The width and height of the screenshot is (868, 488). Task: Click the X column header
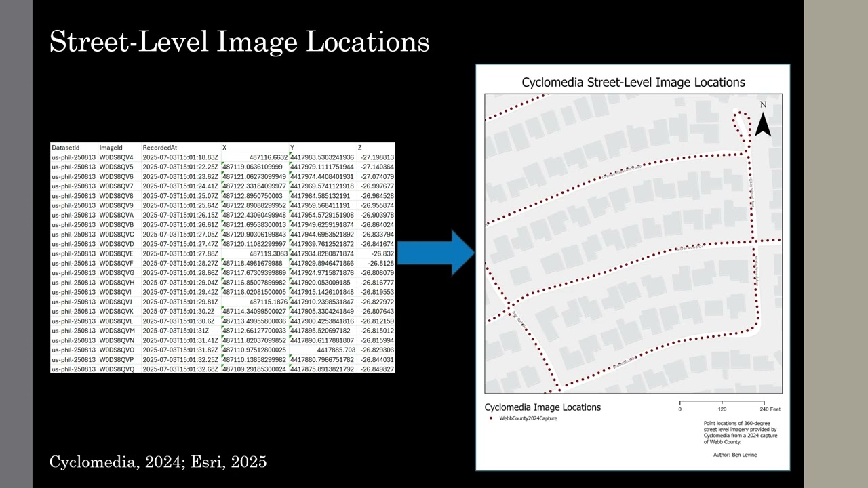pyautogui.click(x=225, y=147)
